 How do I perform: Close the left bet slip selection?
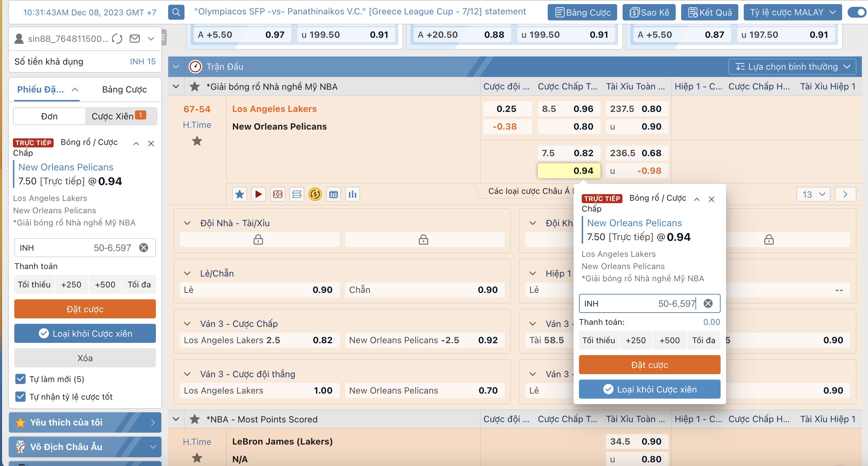pyautogui.click(x=151, y=144)
